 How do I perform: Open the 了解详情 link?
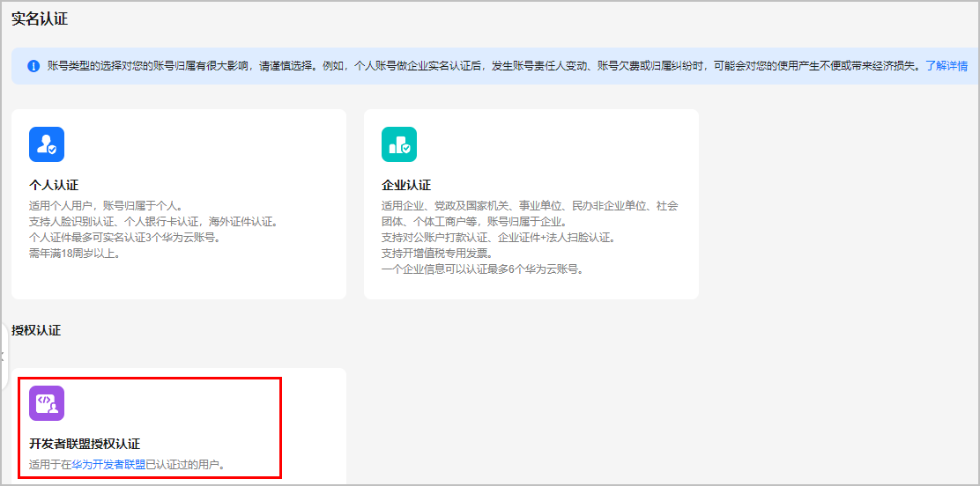947,65
